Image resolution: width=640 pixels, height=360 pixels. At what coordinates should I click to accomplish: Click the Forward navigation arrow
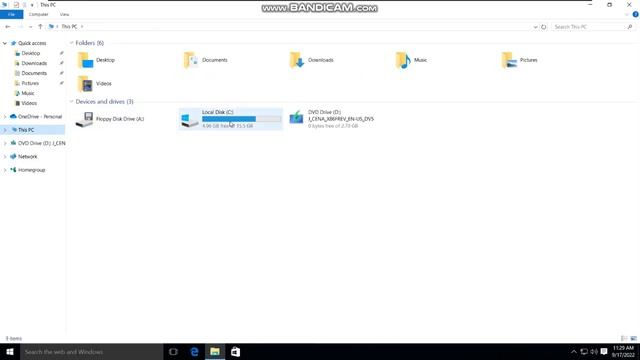point(20,27)
